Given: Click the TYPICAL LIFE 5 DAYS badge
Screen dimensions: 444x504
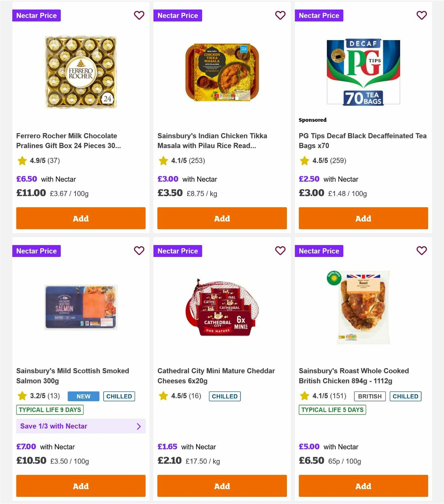Looking at the screenshot, I should pyautogui.click(x=332, y=410).
